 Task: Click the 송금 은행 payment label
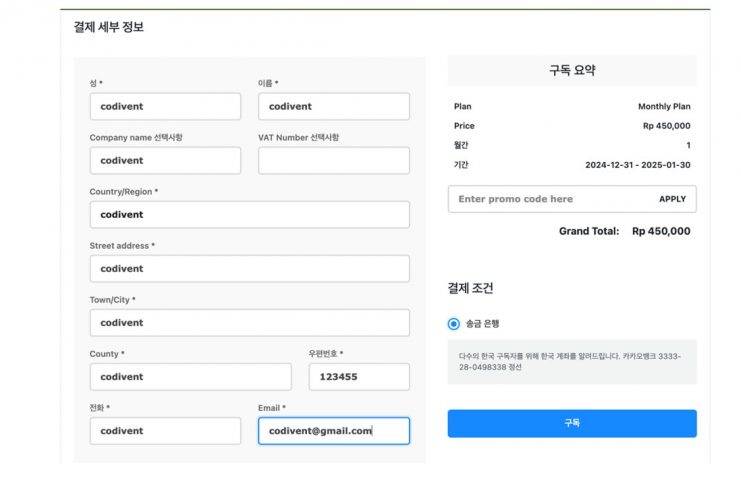(x=482, y=324)
